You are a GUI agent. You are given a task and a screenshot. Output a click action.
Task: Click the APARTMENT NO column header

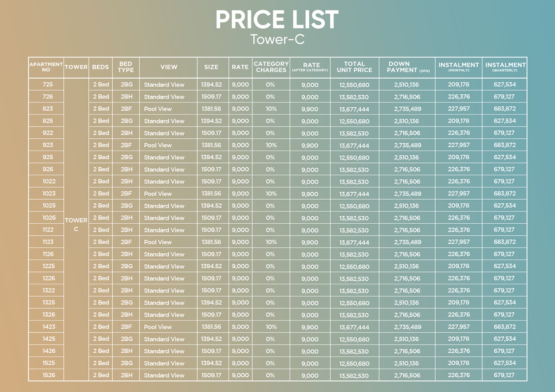pyautogui.click(x=46, y=67)
